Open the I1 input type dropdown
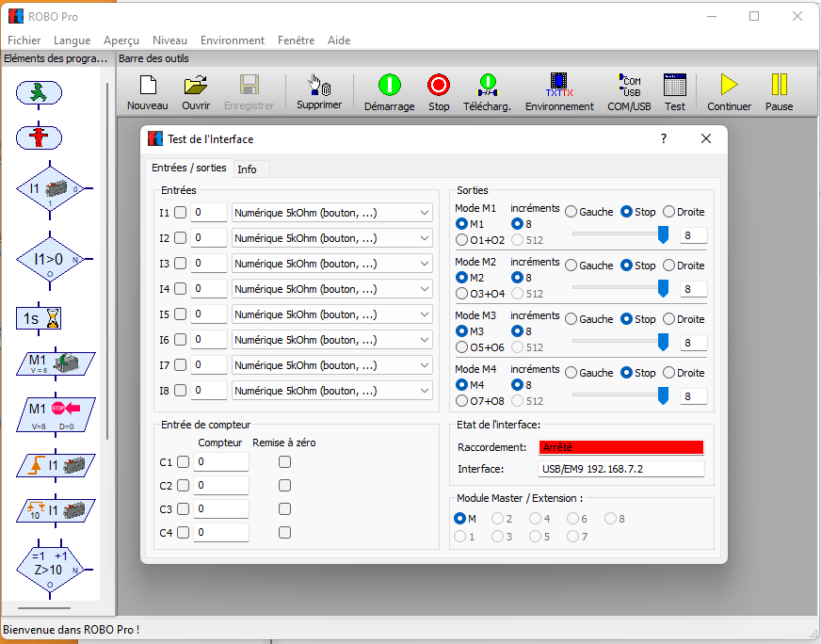 tap(332, 213)
